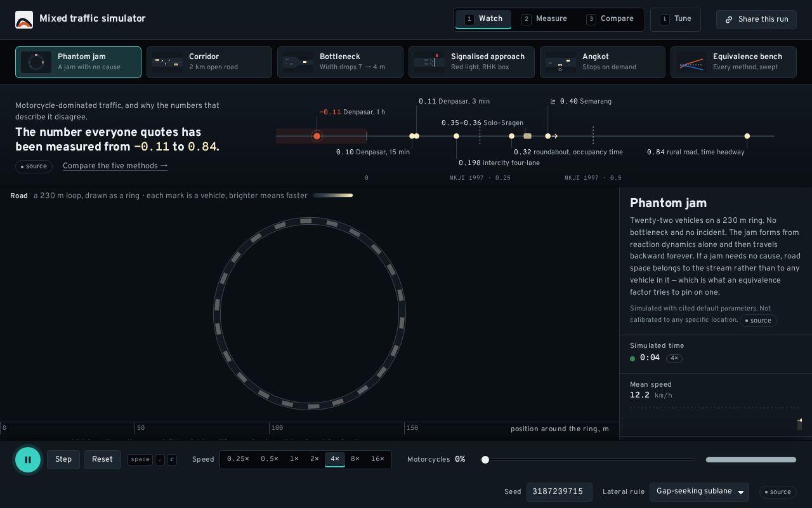
Task: Click the −0.11 Denpasar 1 h marker
Action: (x=317, y=136)
